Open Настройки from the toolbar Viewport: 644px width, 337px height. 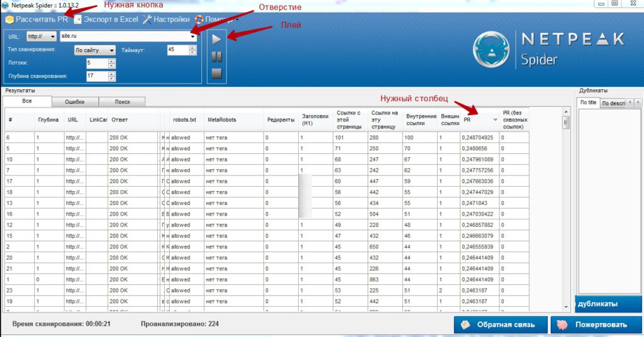pyautogui.click(x=166, y=19)
